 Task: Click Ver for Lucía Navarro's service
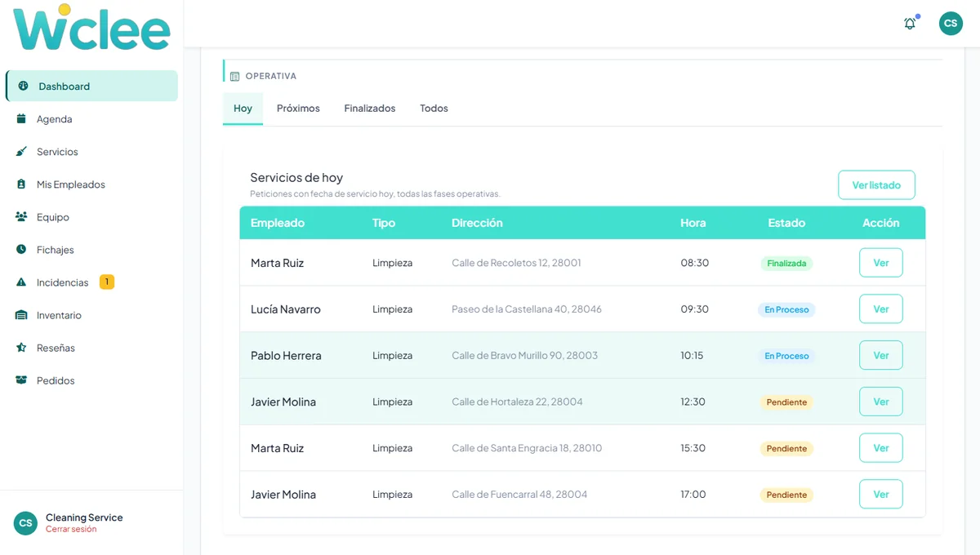(881, 309)
